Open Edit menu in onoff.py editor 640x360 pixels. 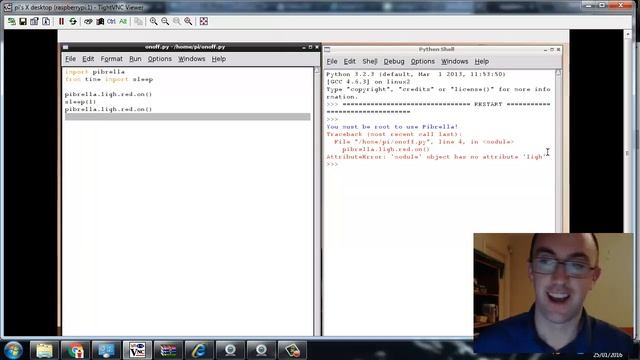[x=88, y=59]
